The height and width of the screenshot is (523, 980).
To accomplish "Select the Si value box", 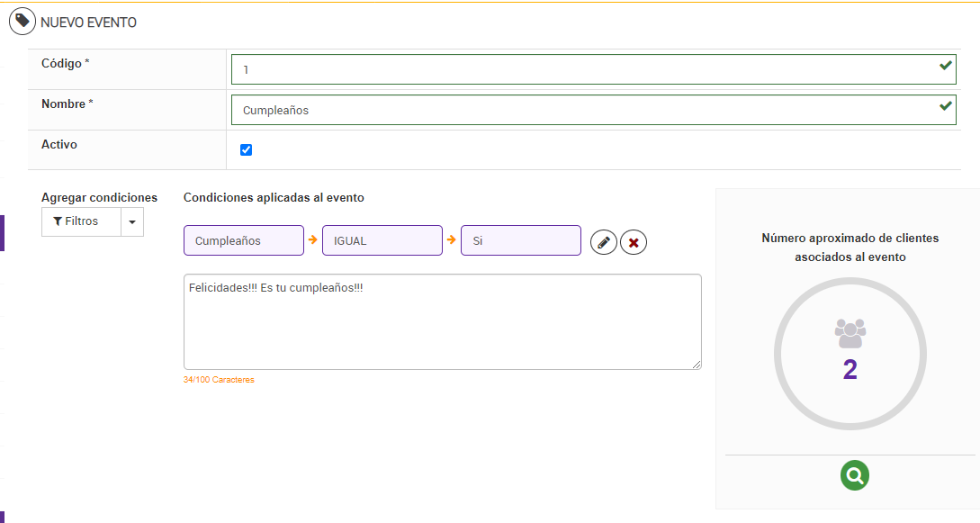I will pos(521,240).
